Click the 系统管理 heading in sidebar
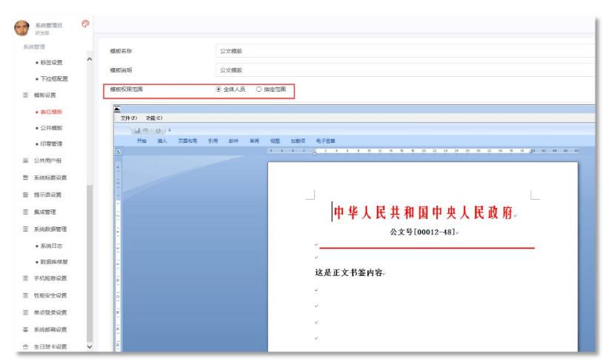Image resolution: width=603 pixels, height=364 pixels. click(x=34, y=47)
